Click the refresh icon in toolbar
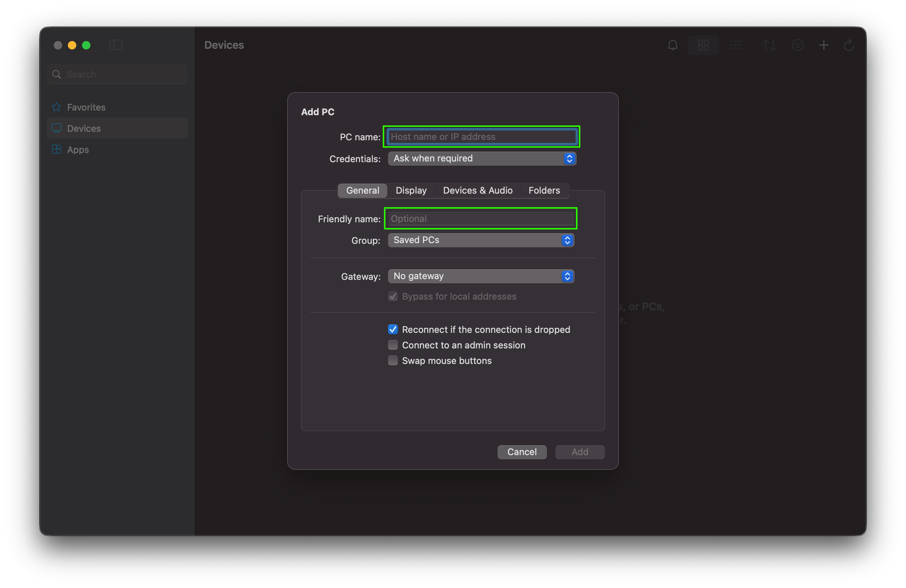The image size is (906, 588). pos(849,45)
